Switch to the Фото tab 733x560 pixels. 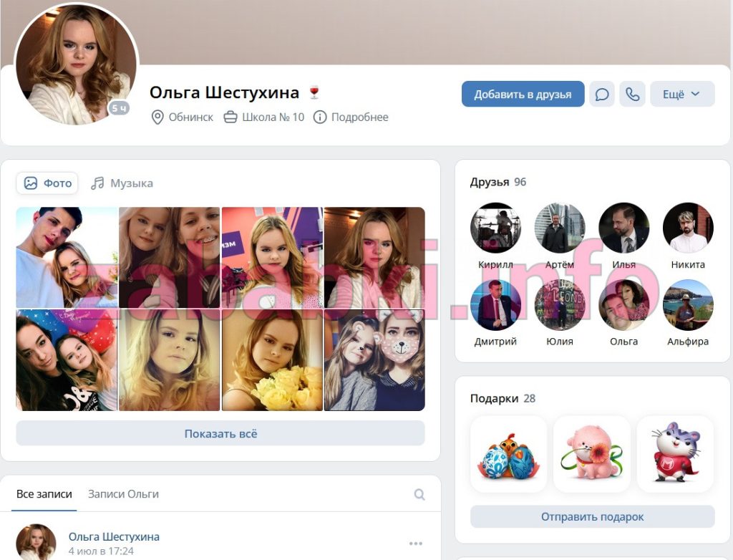[x=47, y=183]
